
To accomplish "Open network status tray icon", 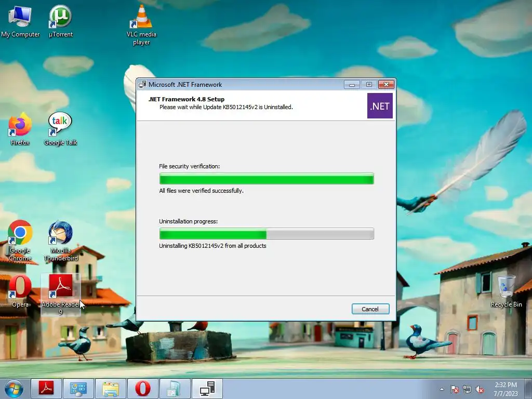I will pos(467,390).
